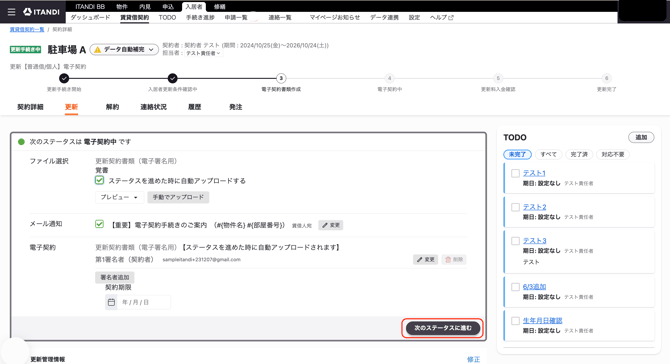Open TODO in sub navigation
670x364 pixels.
tap(167, 18)
